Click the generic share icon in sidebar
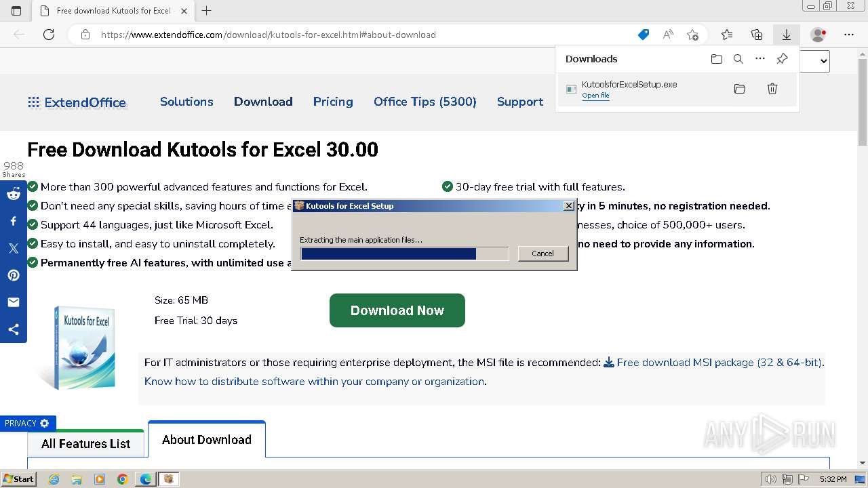Screen dimensions: 868x488 point(14,329)
